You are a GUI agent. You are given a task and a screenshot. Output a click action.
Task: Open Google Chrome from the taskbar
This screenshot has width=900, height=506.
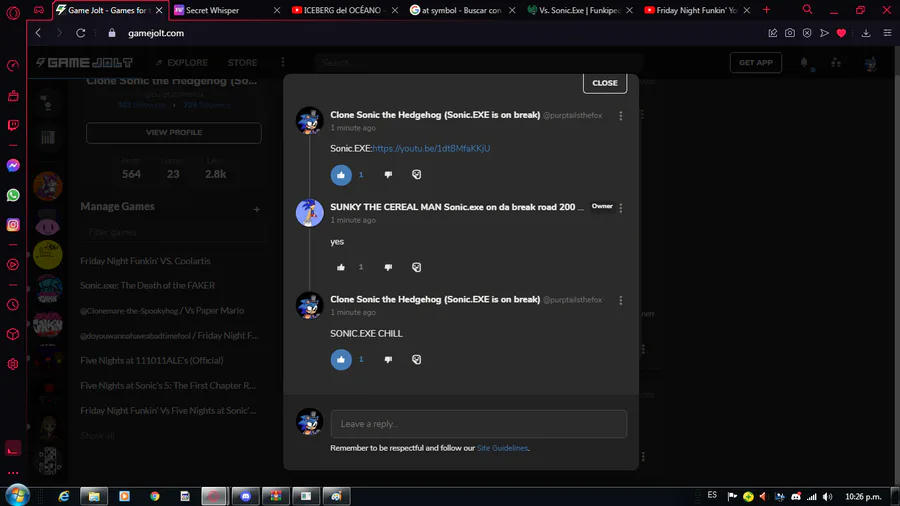(x=155, y=496)
